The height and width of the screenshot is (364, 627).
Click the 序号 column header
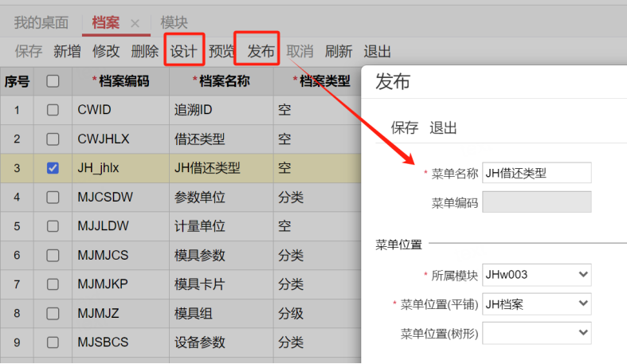point(17,81)
